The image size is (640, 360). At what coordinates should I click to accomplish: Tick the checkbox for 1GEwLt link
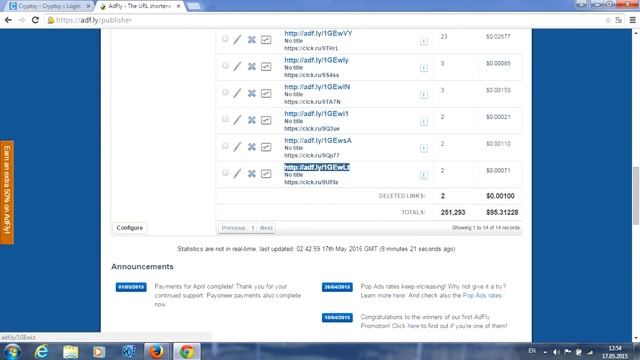coord(225,173)
